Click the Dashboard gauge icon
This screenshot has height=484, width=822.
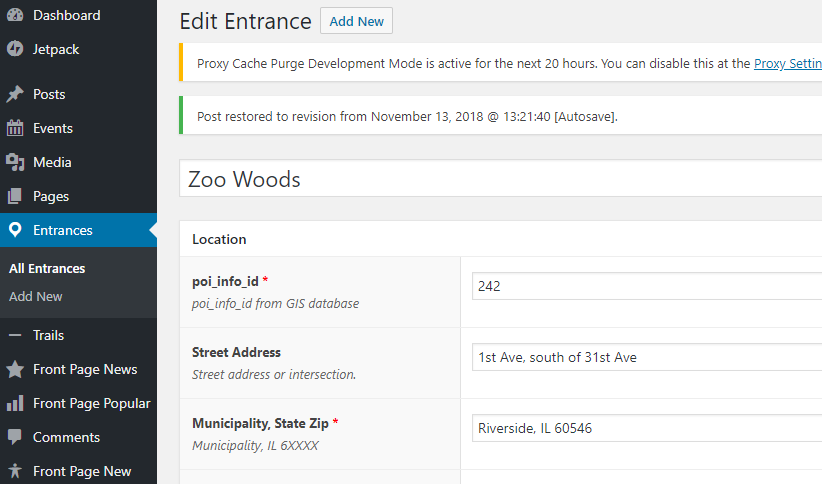coord(15,15)
